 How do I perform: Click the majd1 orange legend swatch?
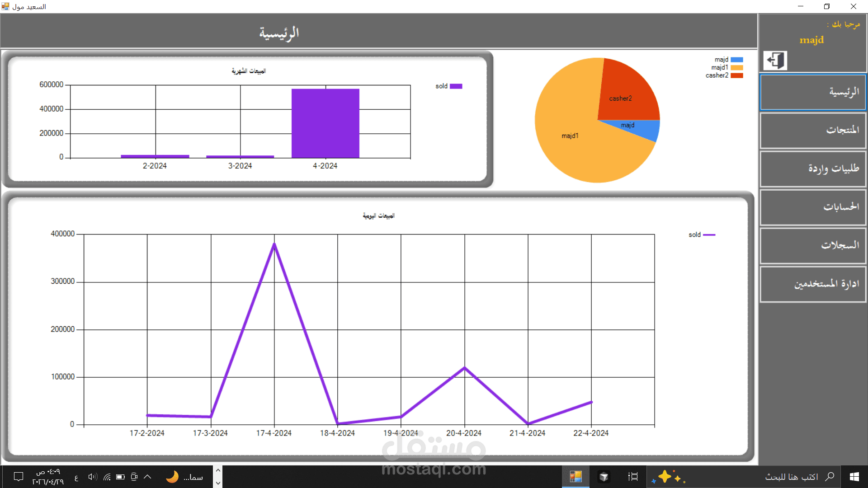click(737, 68)
